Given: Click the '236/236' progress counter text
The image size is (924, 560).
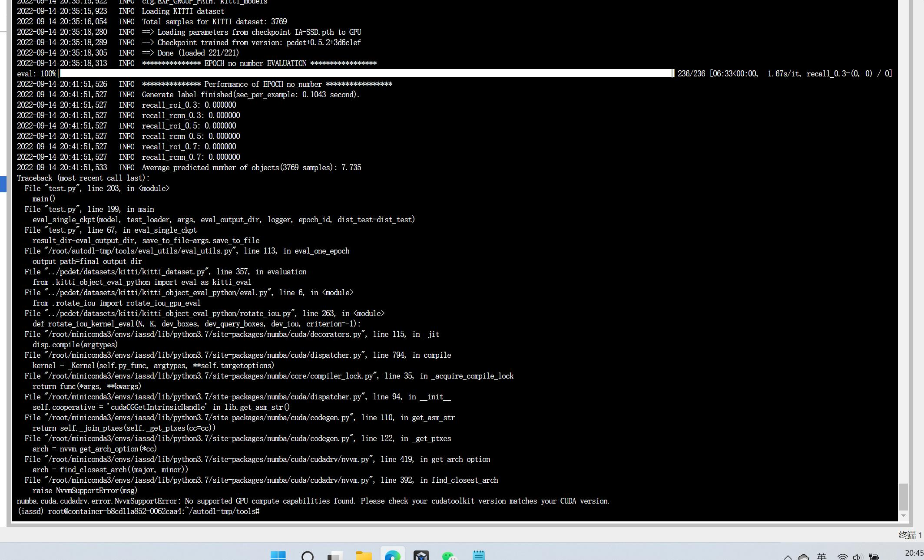Looking at the screenshot, I should coord(691,74).
